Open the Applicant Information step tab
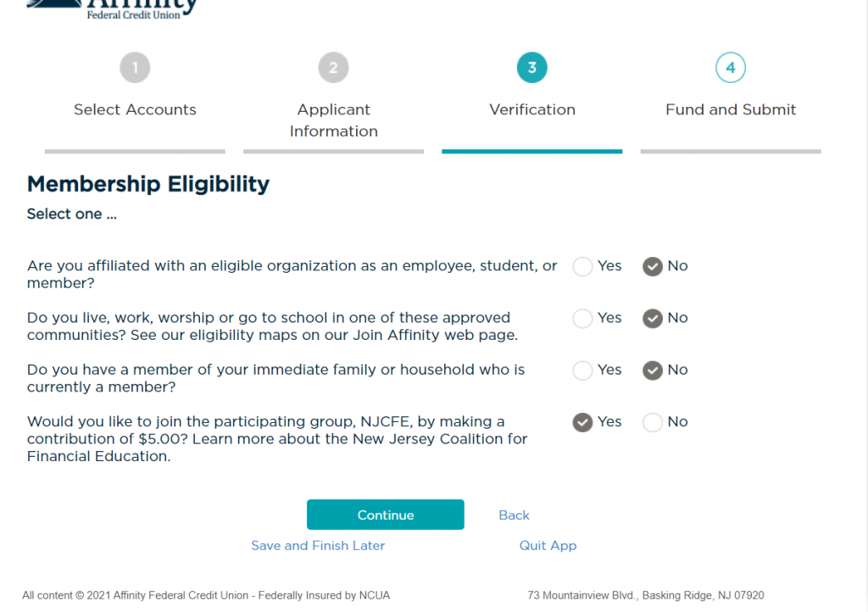This screenshot has width=868, height=612. point(333,120)
